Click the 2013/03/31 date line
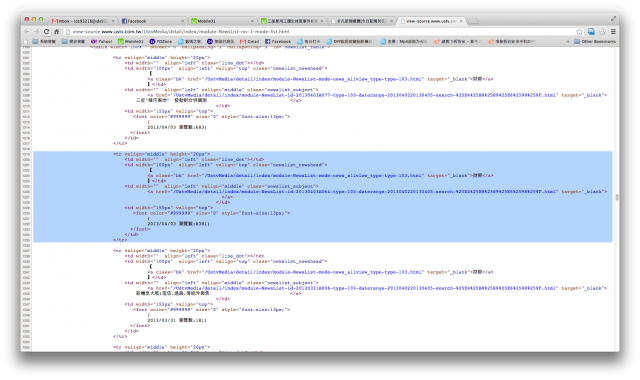Image resolution: width=640 pixels, height=380 pixels. (177, 320)
